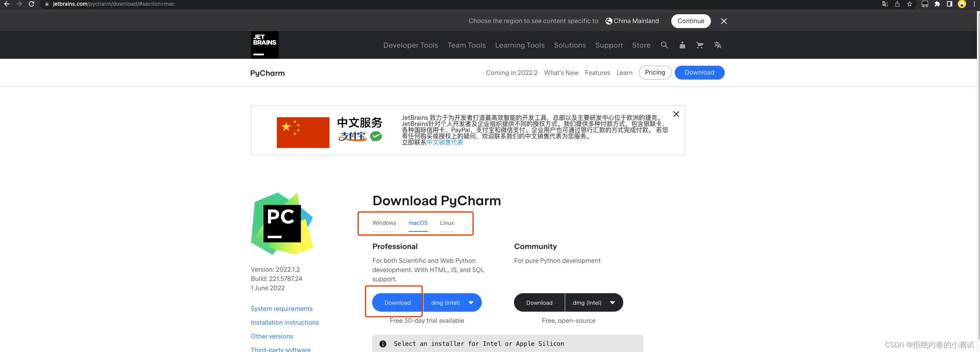Open the shopping cart icon
Image resolution: width=980 pixels, height=352 pixels.
700,45
